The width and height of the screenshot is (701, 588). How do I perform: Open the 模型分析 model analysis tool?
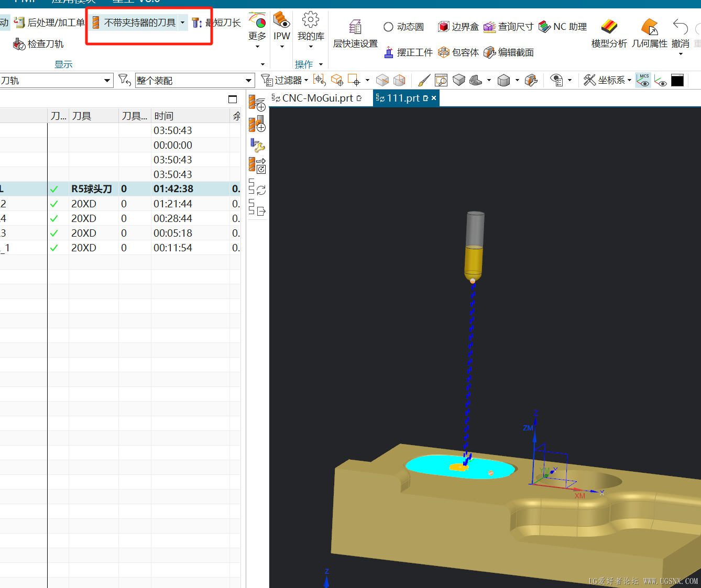(x=609, y=33)
